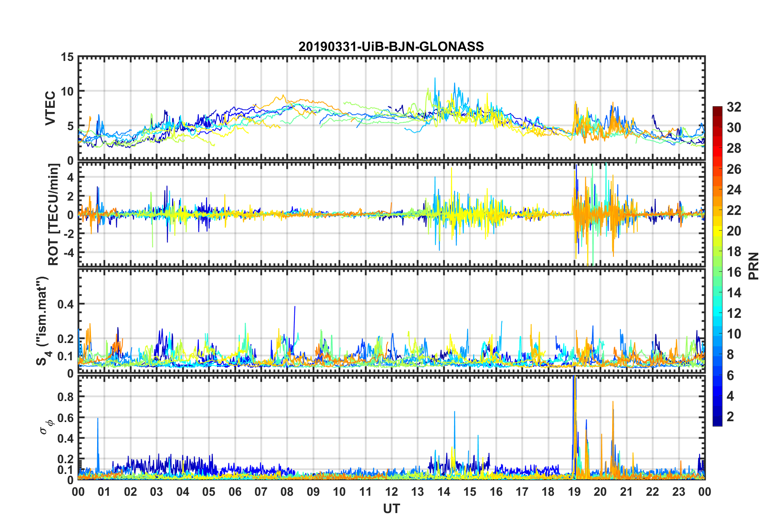
Task: Click the sigma-phi y-axis label
Action: pos(47,427)
